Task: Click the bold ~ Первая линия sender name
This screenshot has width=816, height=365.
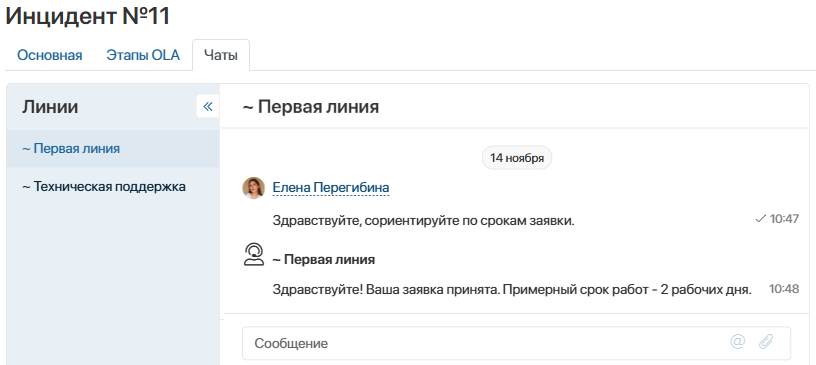Action: (324, 259)
